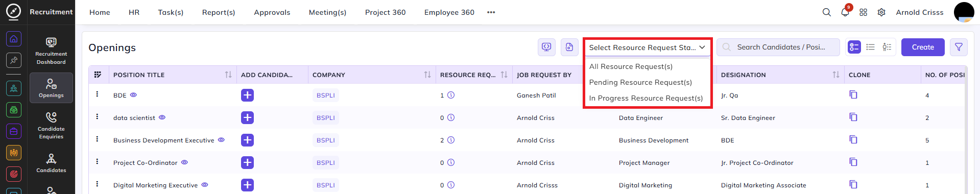The image size is (980, 194).
Task: Open row menu for Digital Marketing Executive
Action: (97, 184)
